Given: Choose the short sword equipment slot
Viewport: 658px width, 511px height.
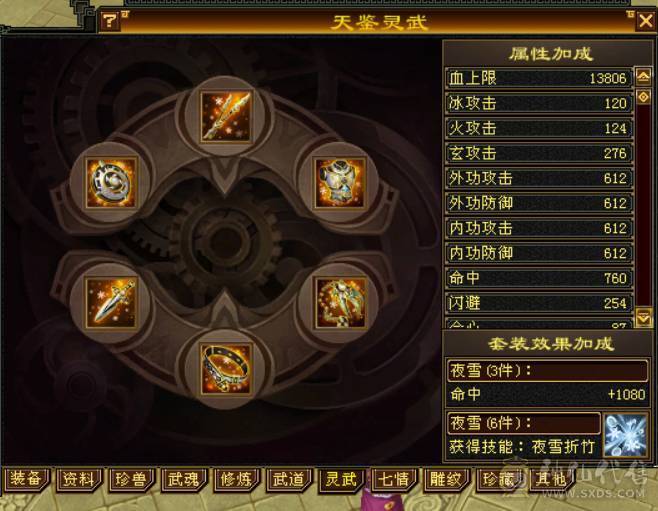Looking at the screenshot, I should 111,302.
